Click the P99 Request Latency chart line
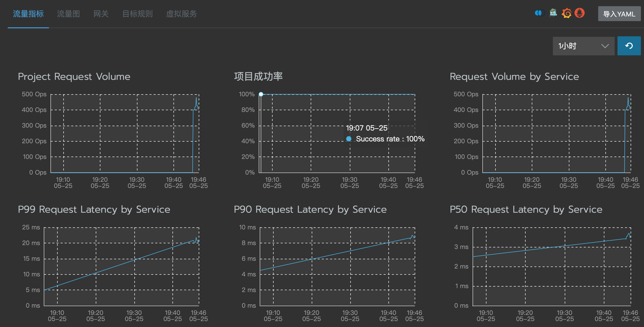 (121, 264)
